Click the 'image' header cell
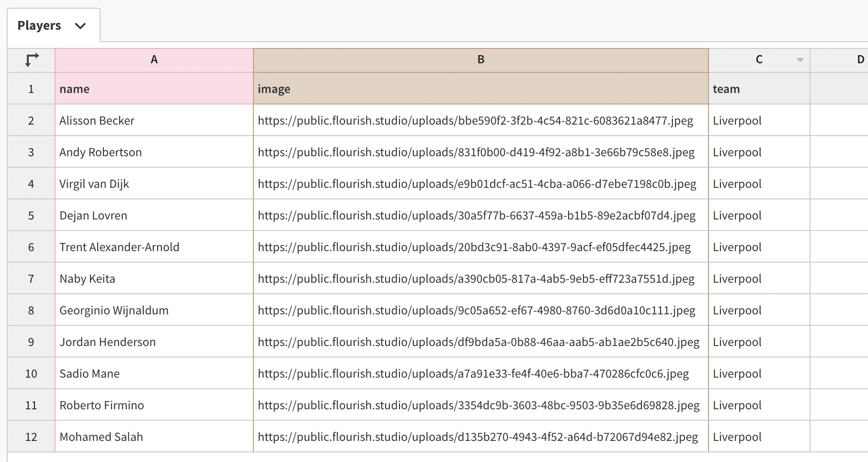 pos(481,89)
